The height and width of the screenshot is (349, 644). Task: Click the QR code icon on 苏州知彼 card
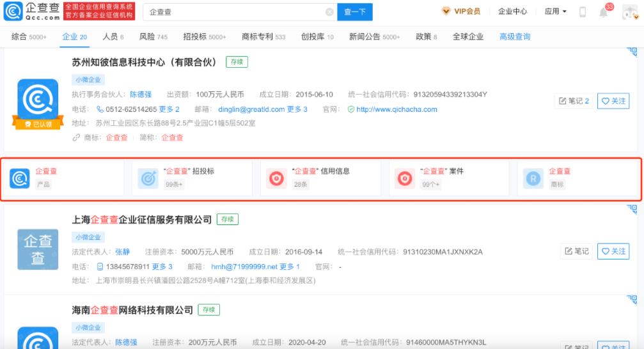click(x=632, y=52)
